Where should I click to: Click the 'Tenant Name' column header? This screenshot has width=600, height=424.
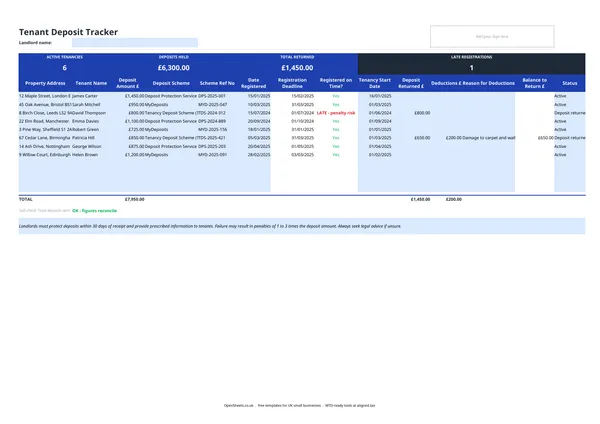click(x=91, y=83)
